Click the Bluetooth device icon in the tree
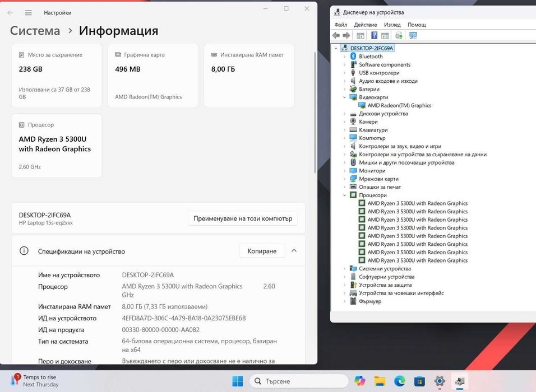Viewport: 536px width, 392px height. coord(353,57)
